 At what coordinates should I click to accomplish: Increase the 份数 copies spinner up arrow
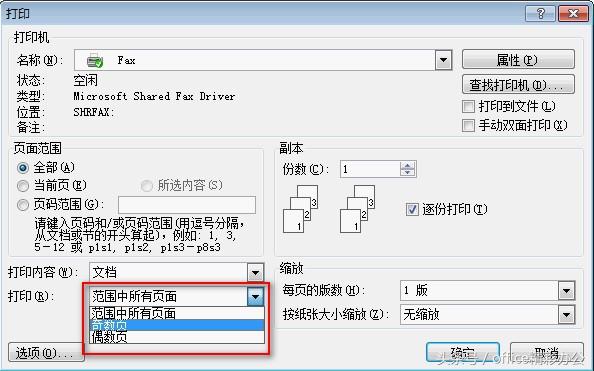pos(408,166)
